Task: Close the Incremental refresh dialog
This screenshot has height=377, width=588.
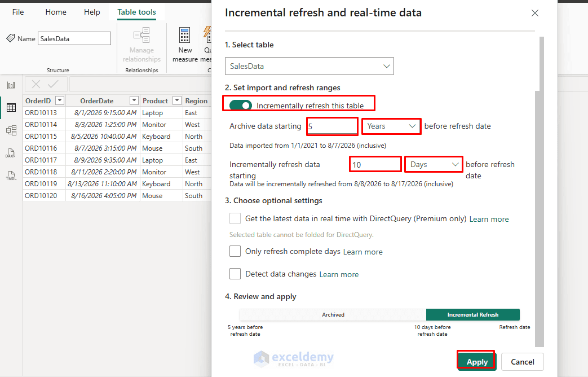Action: click(535, 13)
